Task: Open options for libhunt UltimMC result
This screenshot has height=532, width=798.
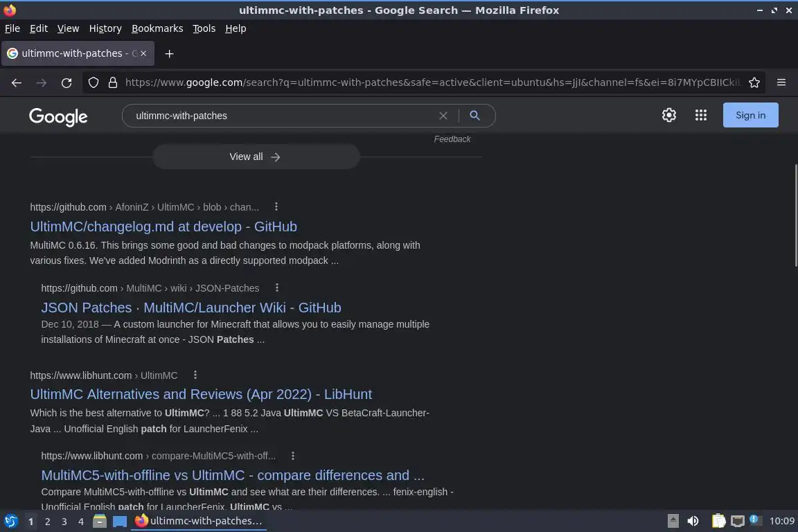Action: pos(195,375)
